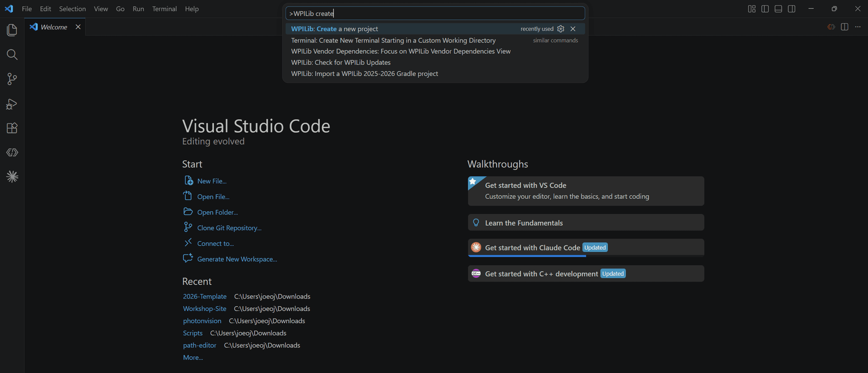
Task: Select the Welcome tab
Action: (x=55, y=27)
